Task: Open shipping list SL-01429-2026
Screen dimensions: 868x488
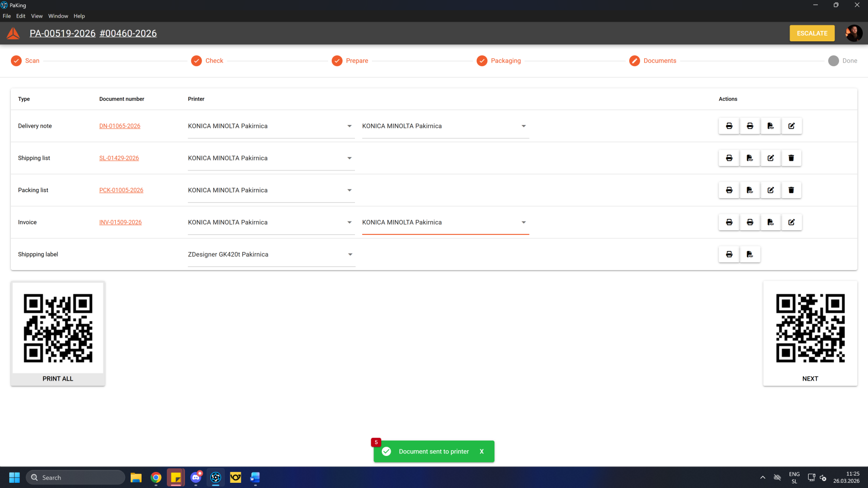Action: coord(119,158)
